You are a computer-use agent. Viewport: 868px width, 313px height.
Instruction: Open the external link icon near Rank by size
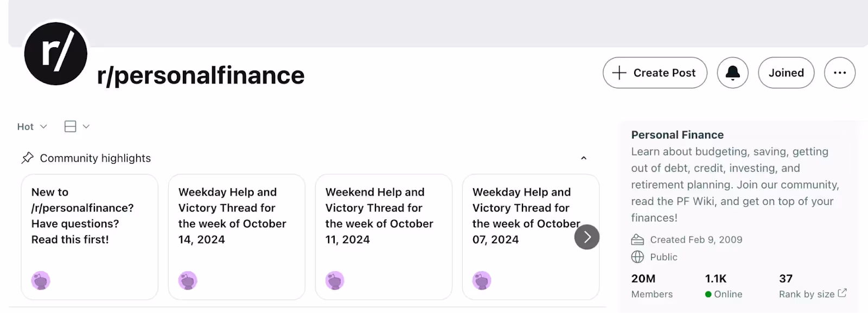(x=842, y=293)
